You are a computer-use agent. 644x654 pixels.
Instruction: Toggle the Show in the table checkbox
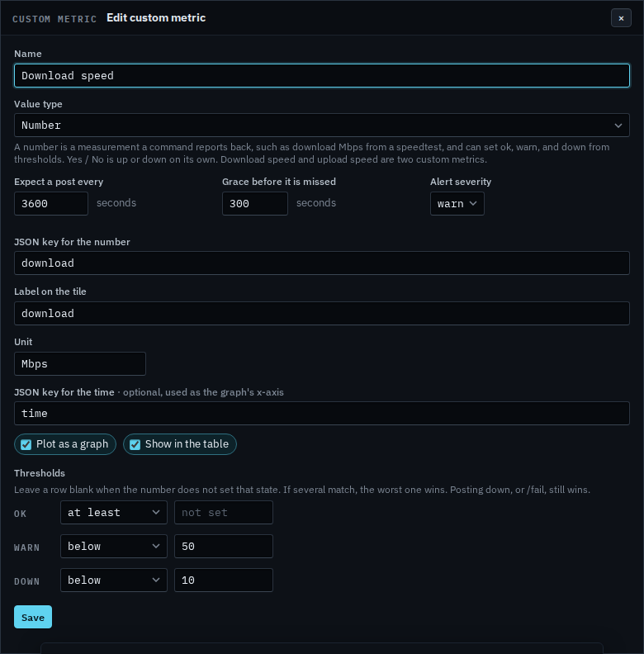tap(135, 444)
